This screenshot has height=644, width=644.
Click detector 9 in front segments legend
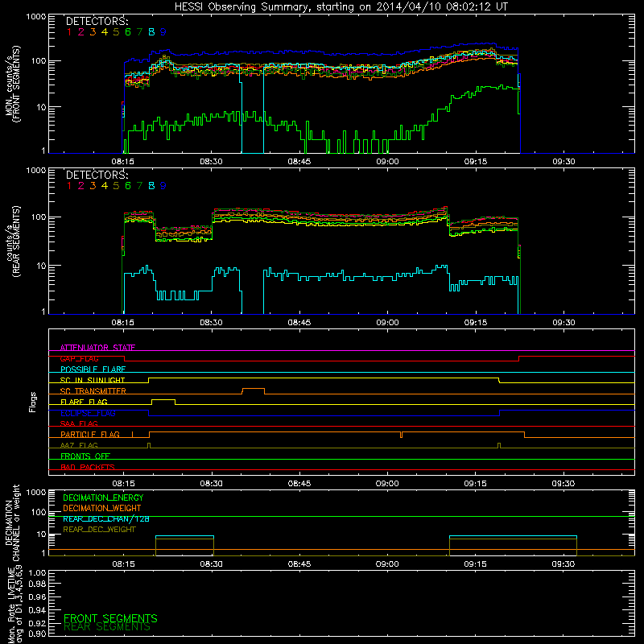pos(163,32)
